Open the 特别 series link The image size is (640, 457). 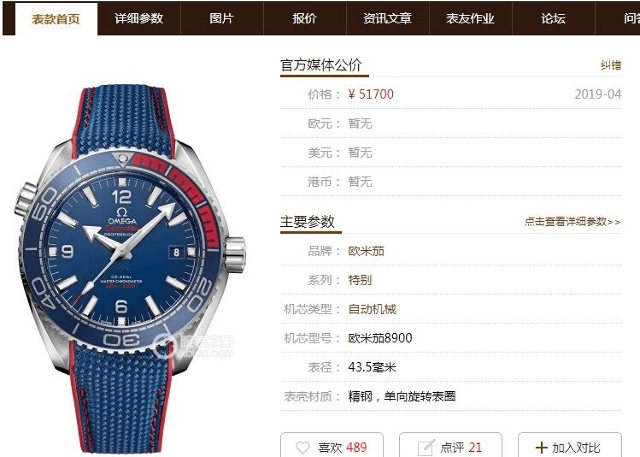(360, 280)
